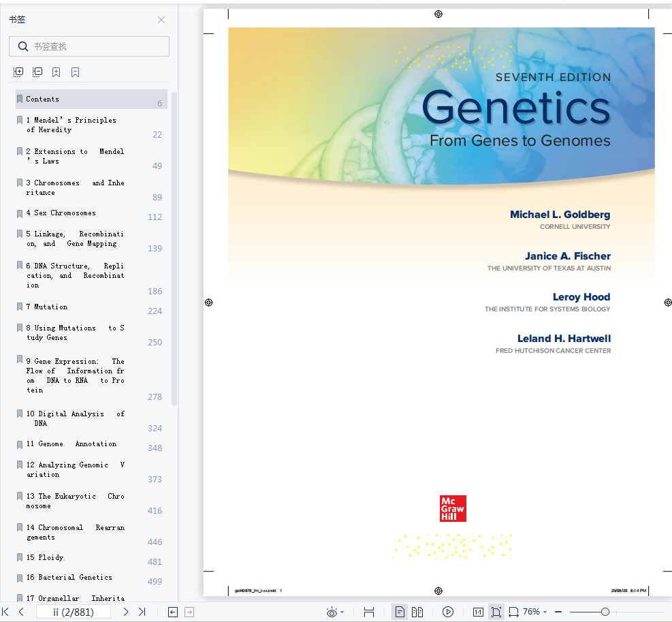The height and width of the screenshot is (622, 672).
Task: Switch to double page view
Action: pyautogui.click(x=417, y=612)
